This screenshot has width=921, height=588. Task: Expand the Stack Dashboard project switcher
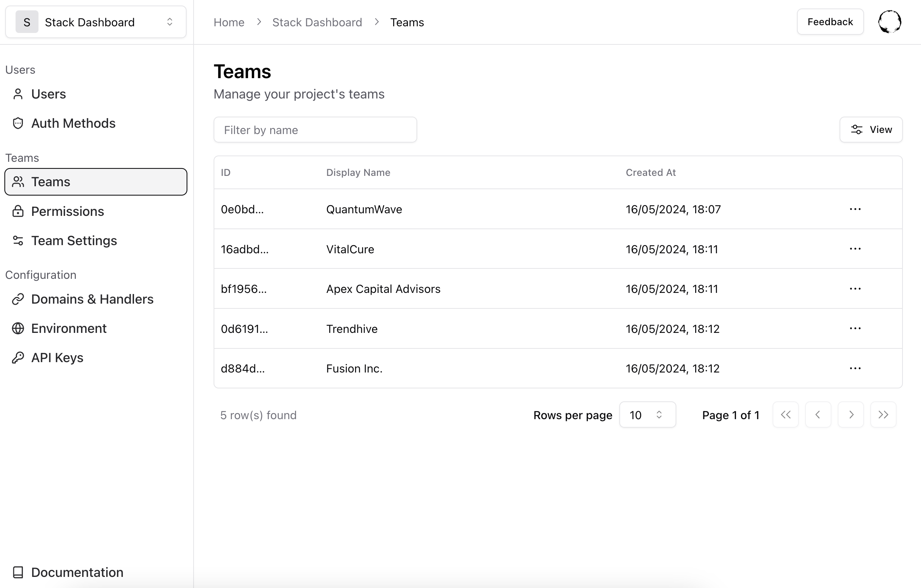(96, 22)
